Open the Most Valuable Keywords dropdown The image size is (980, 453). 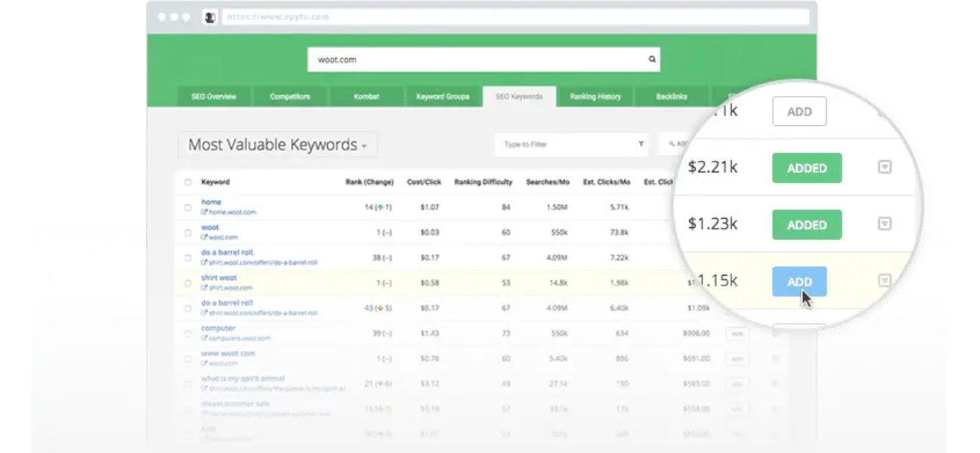[277, 145]
